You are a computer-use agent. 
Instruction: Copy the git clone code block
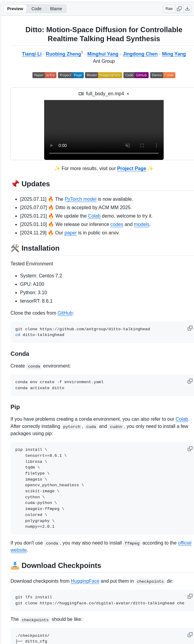pyautogui.click(x=190, y=328)
